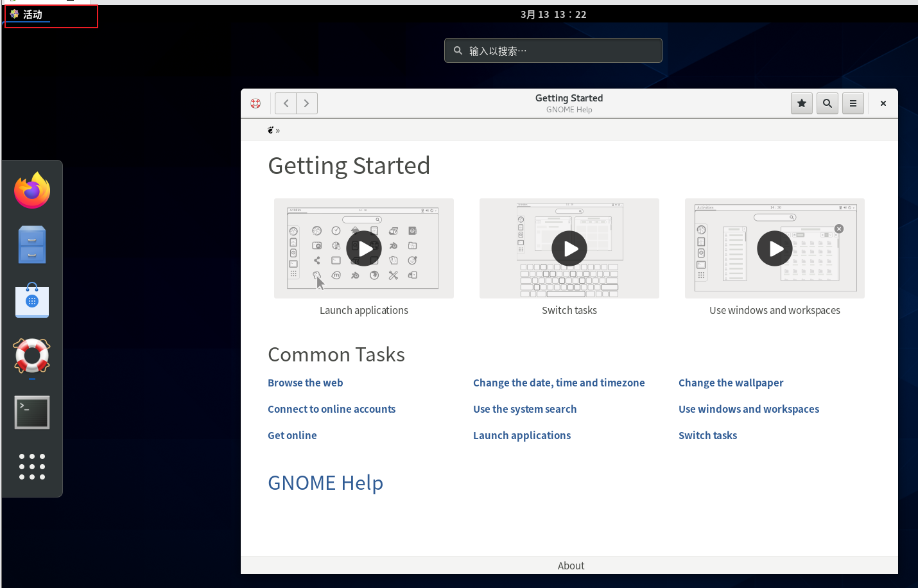The height and width of the screenshot is (588, 918).
Task: Click the search field in the top bar
Action: coord(553,50)
